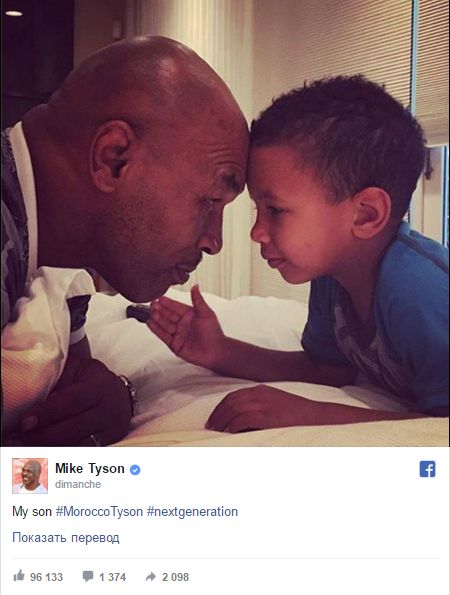Click the comment speech bubble icon
This screenshot has width=450, height=595.
click(x=88, y=576)
